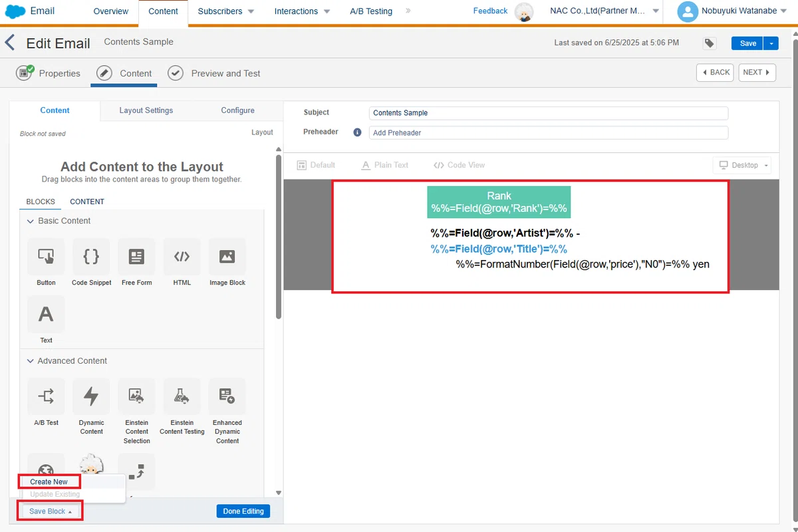Click the Layout breadcrumb link
Screen dimensions: 798x532
click(x=262, y=132)
